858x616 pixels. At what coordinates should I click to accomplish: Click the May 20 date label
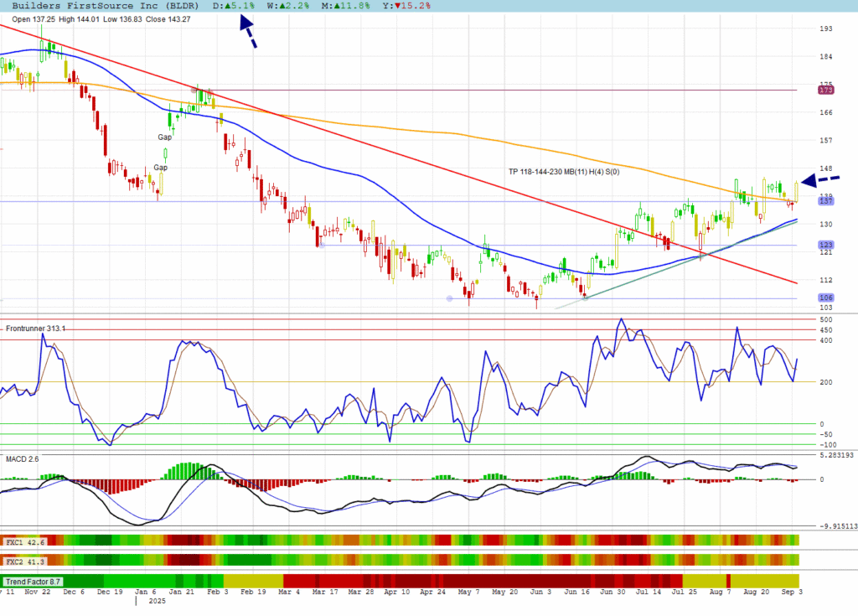[504, 592]
